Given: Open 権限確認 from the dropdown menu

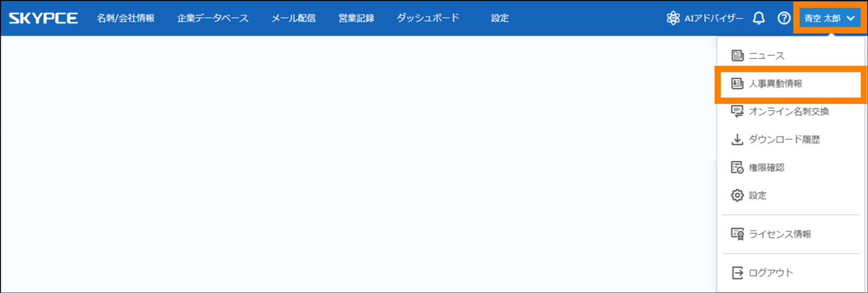Looking at the screenshot, I should tap(766, 168).
